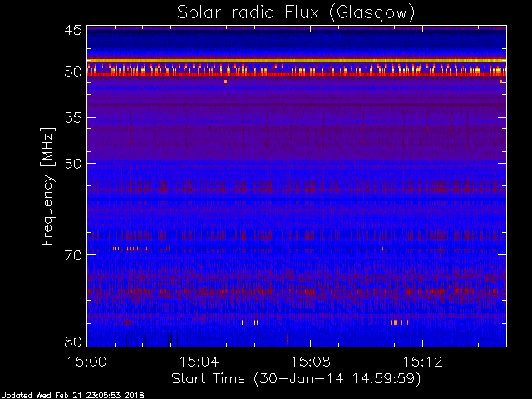Click the 15:04 time tick label
Image resolution: width=532 pixels, height=399 pixels.
(x=199, y=362)
